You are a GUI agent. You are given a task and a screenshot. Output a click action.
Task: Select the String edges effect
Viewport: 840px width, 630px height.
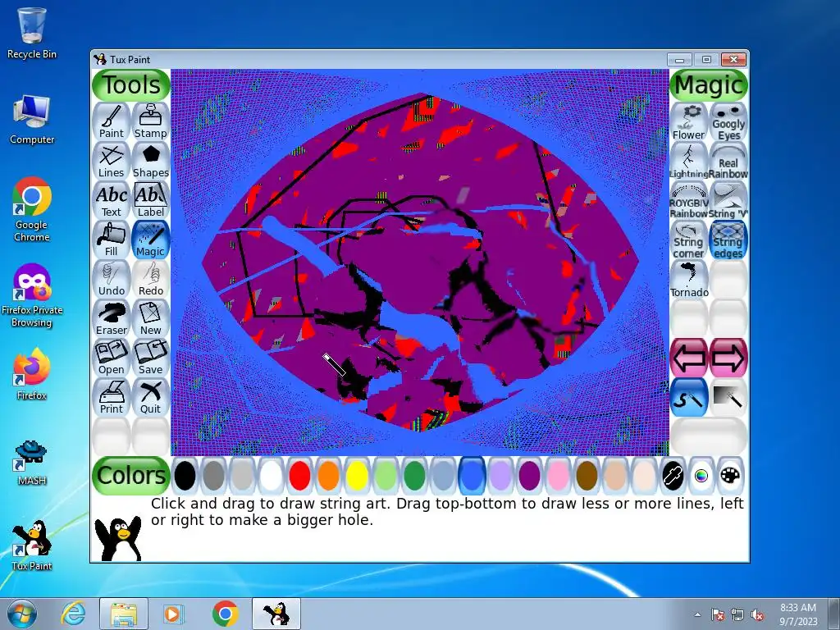pos(728,240)
